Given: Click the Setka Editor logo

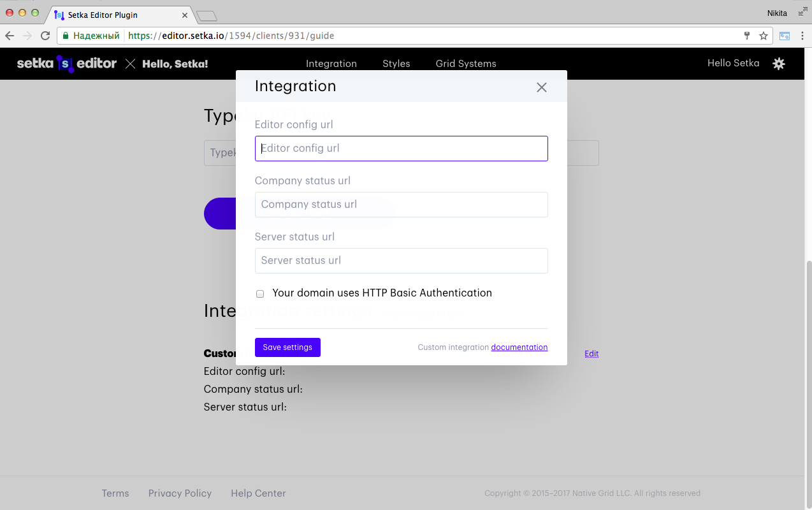Looking at the screenshot, I should tap(67, 64).
